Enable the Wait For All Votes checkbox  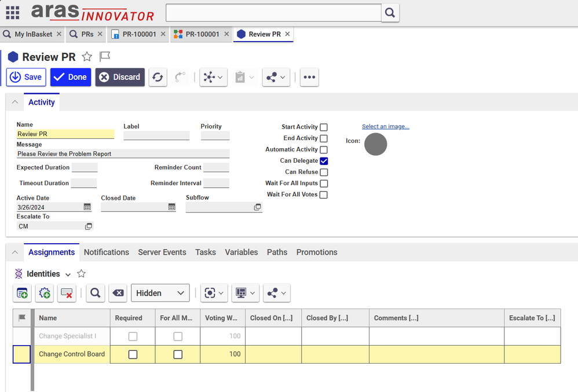[324, 195]
